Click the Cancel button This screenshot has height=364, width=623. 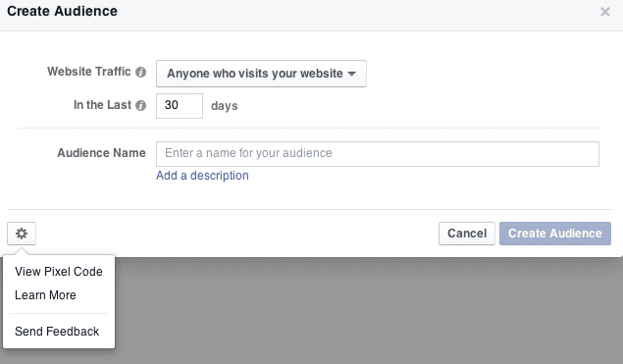[467, 234]
